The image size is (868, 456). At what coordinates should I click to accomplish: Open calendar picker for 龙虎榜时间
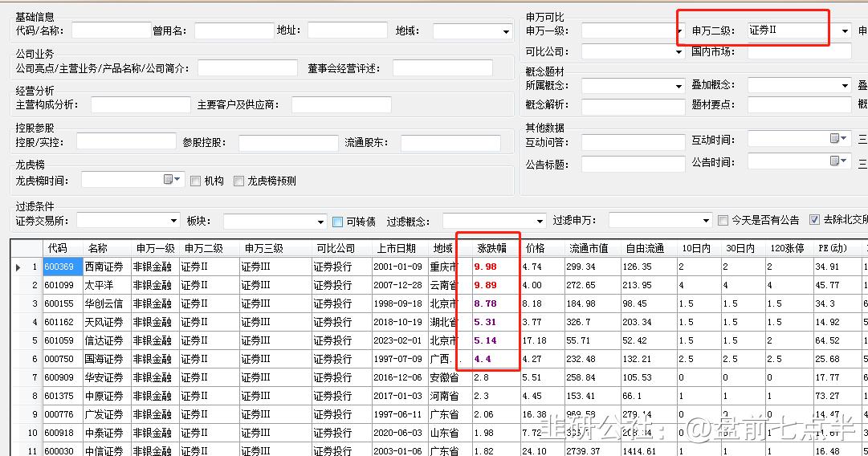coord(172,179)
